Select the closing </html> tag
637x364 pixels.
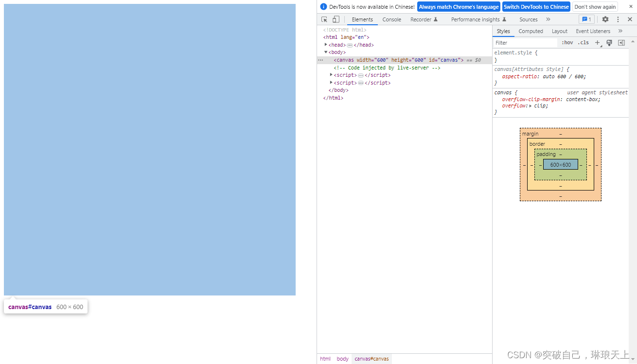click(333, 98)
